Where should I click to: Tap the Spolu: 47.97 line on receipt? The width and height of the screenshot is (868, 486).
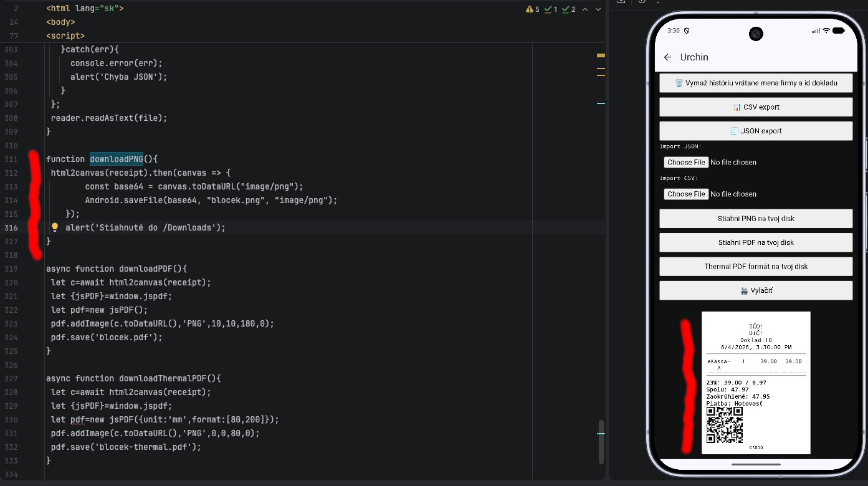tap(728, 389)
